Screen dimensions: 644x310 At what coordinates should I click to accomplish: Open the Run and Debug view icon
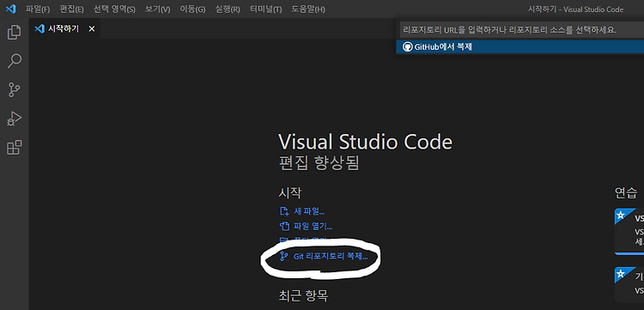coord(15,119)
